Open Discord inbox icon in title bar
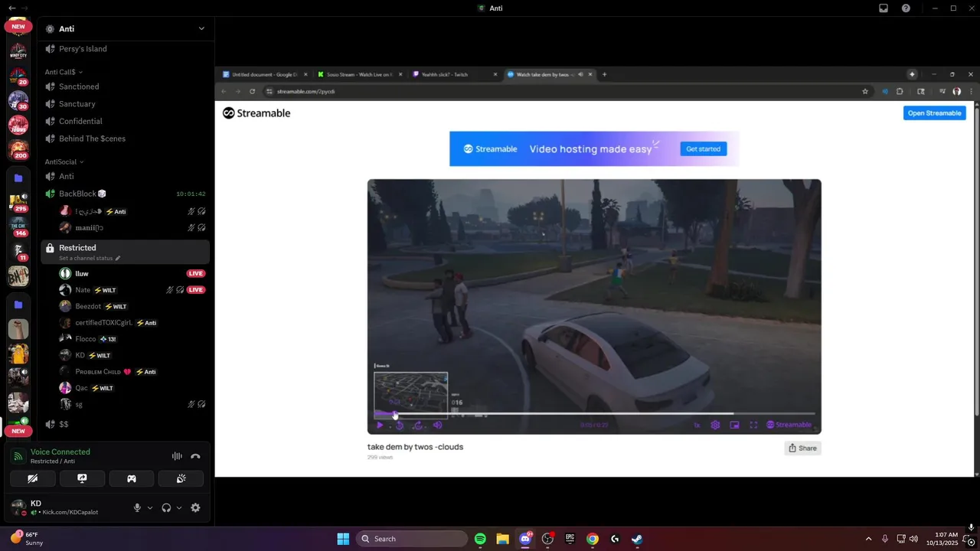Screen dimensions: 980x551 coord(884,8)
